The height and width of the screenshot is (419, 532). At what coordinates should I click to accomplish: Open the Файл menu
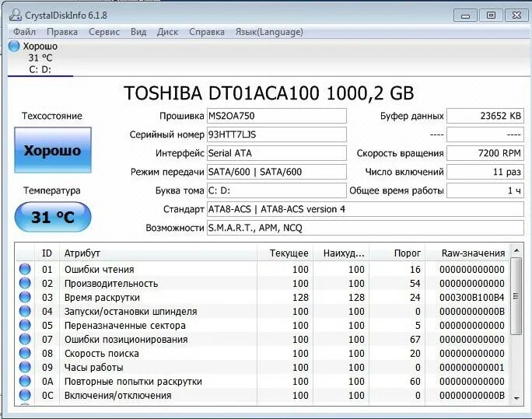[24, 32]
